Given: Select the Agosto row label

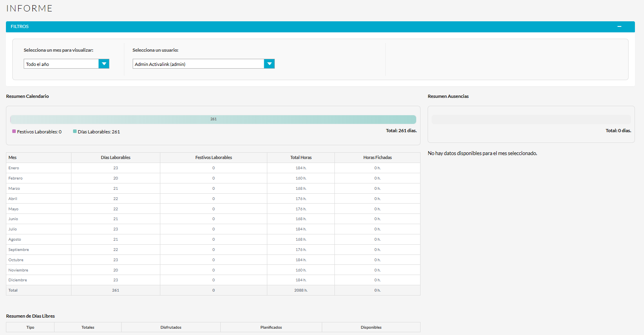Looking at the screenshot, I should (x=15, y=240).
